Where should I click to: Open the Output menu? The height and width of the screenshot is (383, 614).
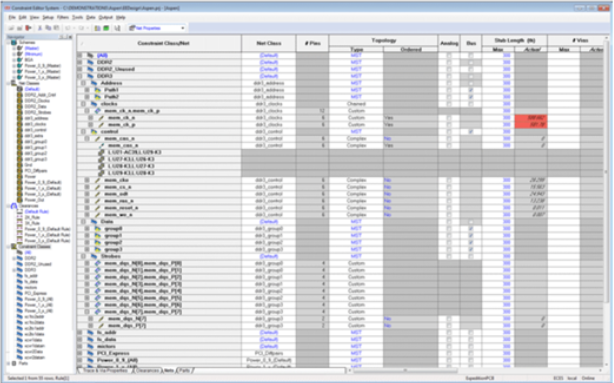click(105, 17)
